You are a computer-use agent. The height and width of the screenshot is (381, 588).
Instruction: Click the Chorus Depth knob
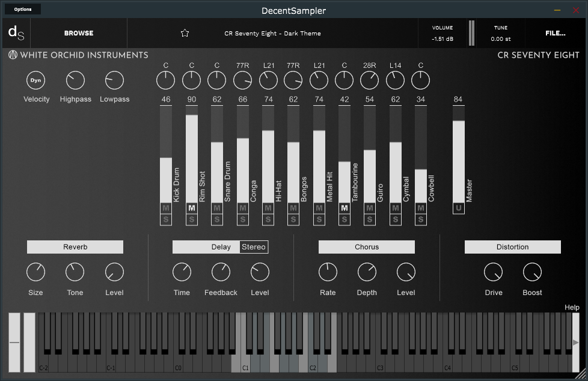tap(367, 272)
